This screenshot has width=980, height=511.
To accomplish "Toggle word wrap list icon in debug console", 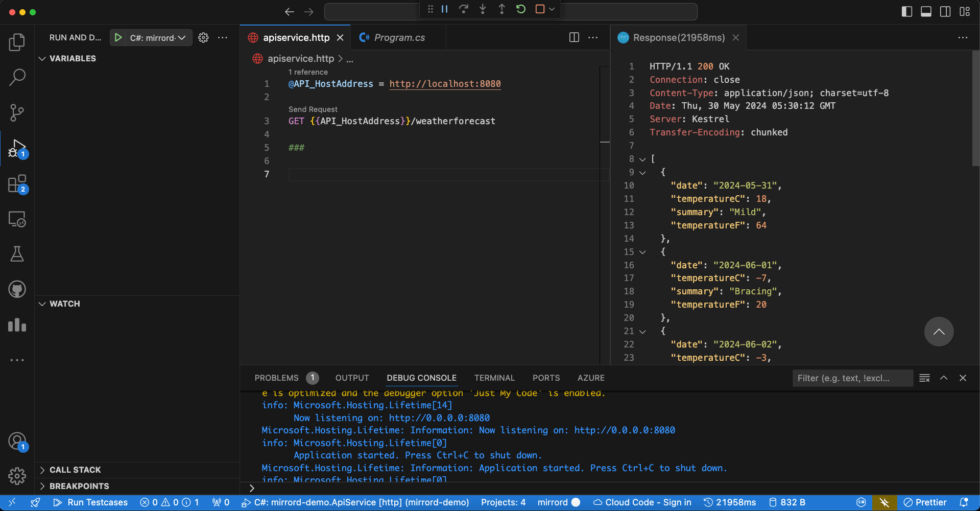I will tap(924, 378).
